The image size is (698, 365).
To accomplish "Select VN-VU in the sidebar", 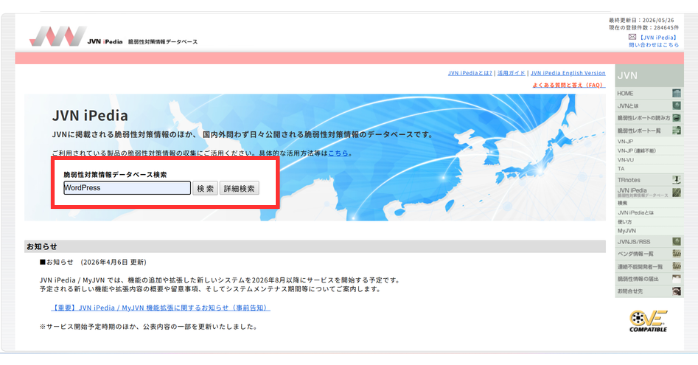I will click(x=625, y=160).
